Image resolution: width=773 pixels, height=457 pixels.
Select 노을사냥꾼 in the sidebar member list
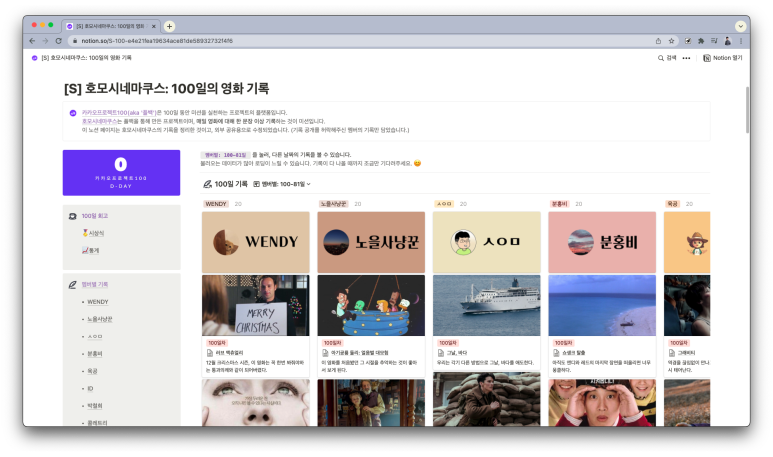tap(100, 319)
